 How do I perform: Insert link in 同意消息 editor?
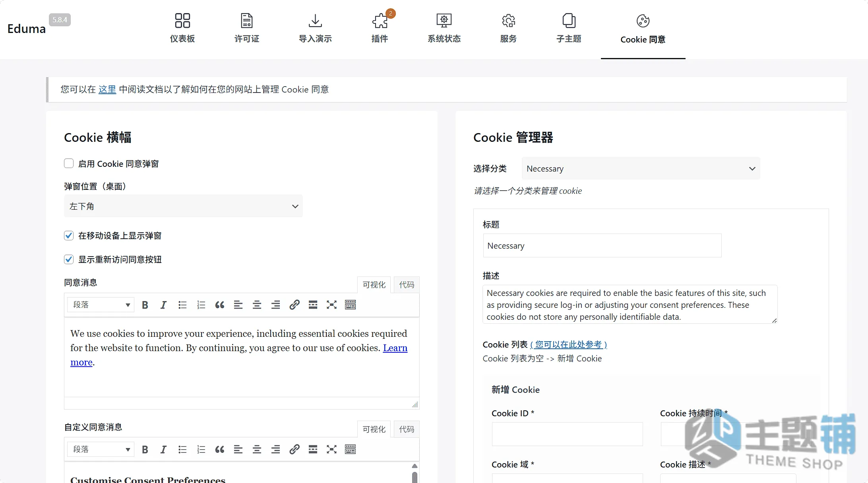coord(294,305)
